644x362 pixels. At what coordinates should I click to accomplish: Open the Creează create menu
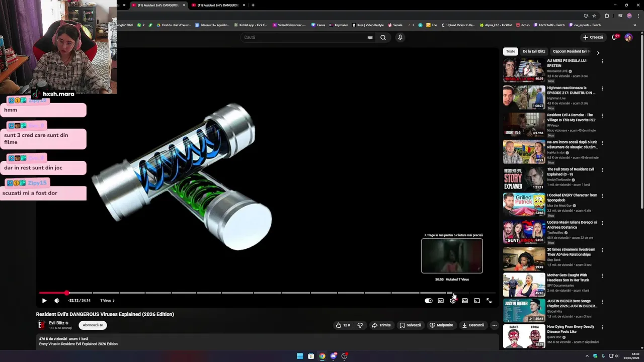click(x=593, y=37)
